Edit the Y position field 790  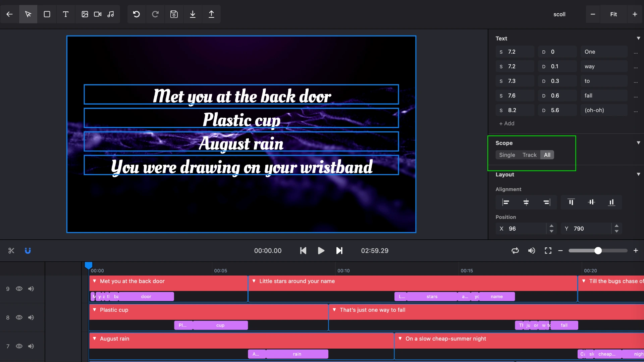tap(587, 229)
